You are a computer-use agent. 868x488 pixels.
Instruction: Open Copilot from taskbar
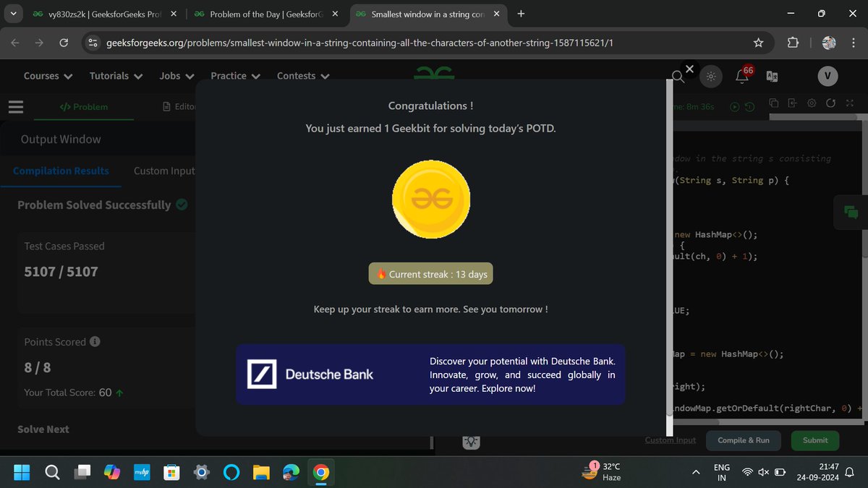tap(112, 472)
